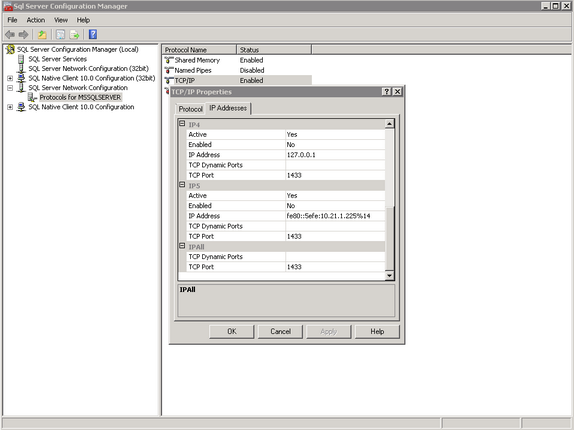This screenshot has width=574, height=430.
Task: Collapse SQL Server Network Configuration node
Action: pyautogui.click(x=10, y=88)
